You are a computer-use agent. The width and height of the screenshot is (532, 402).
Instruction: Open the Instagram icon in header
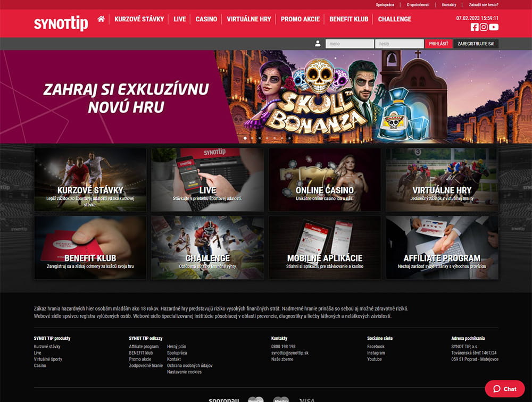pyautogui.click(x=484, y=27)
